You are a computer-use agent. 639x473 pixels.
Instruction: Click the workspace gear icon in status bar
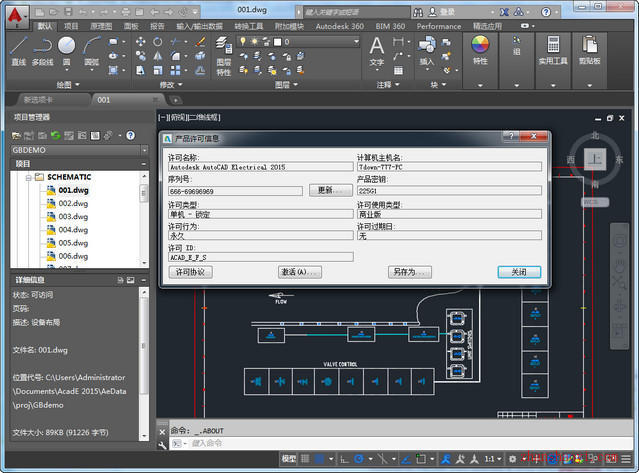coord(513,459)
